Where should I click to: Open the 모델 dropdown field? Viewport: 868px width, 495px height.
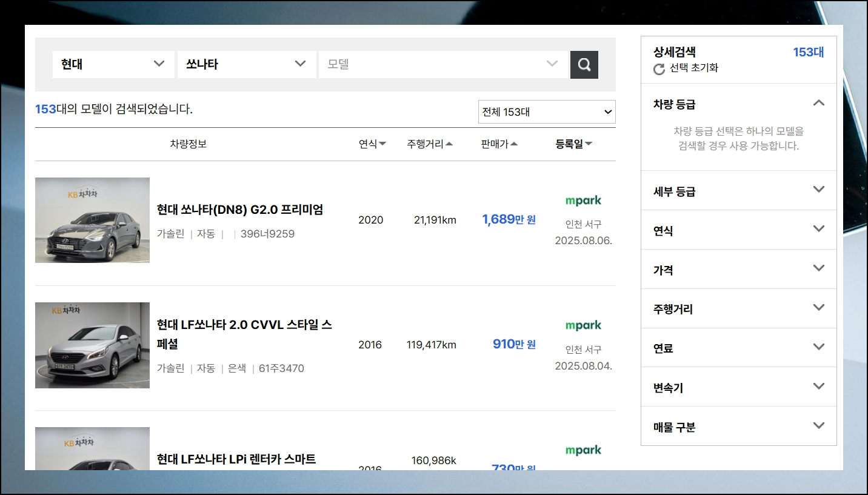pos(443,64)
